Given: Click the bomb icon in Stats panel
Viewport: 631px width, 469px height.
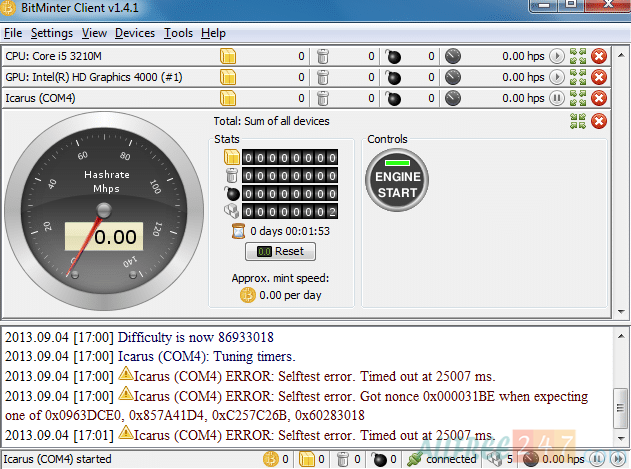Looking at the screenshot, I should 232,194.
